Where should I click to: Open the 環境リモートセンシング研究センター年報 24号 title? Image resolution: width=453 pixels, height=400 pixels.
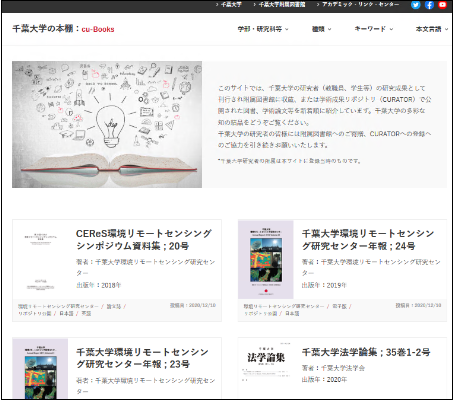[x=368, y=240]
